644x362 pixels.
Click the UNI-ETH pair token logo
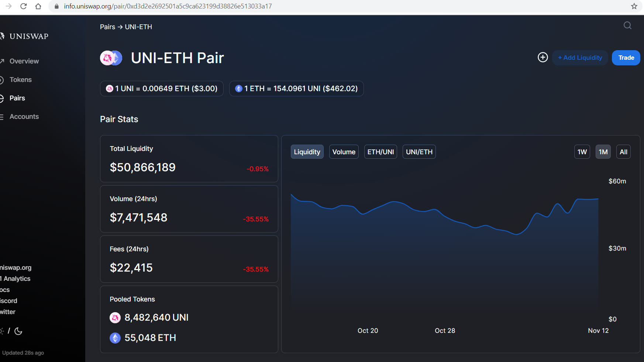pyautogui.click(x=111, y=58)
